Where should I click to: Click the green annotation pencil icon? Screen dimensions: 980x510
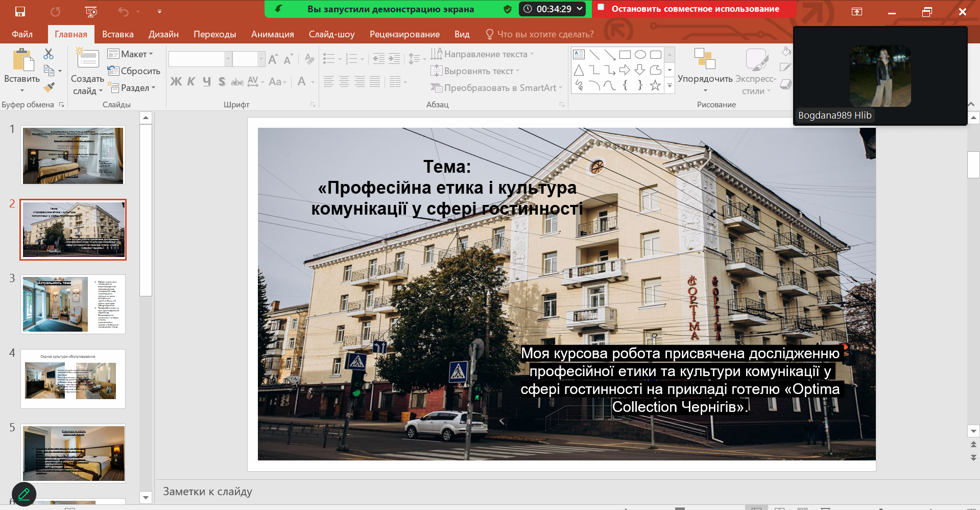[24, 494]
